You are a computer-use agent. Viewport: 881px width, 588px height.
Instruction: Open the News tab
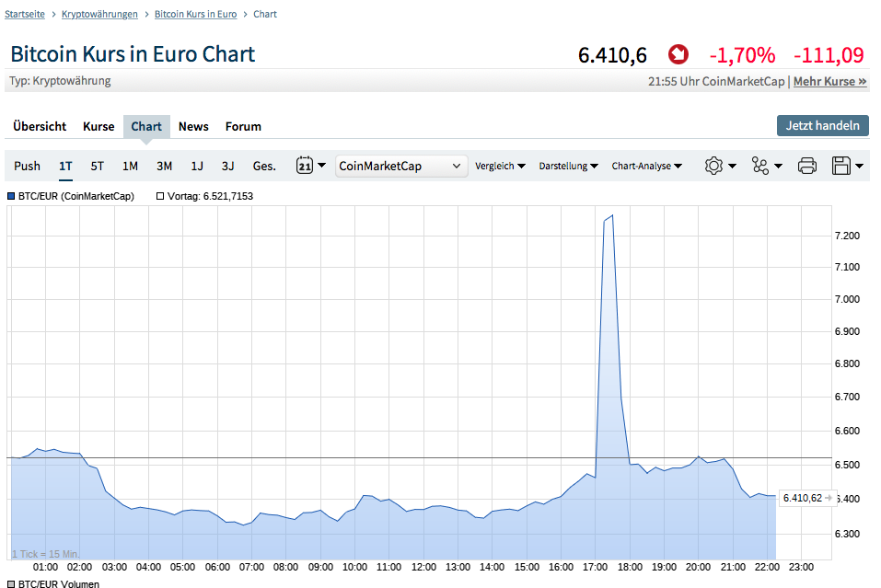[x=193, y=126]
